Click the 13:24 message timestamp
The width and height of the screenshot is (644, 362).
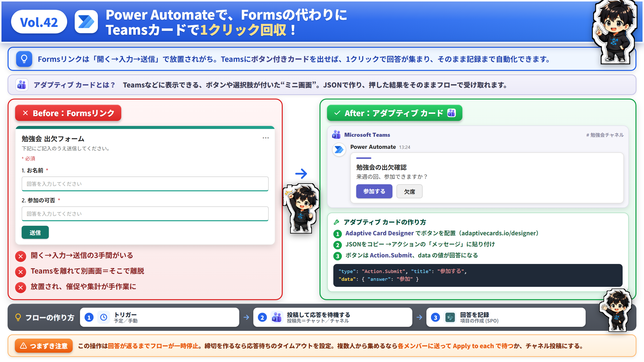[x=405, y=147]
